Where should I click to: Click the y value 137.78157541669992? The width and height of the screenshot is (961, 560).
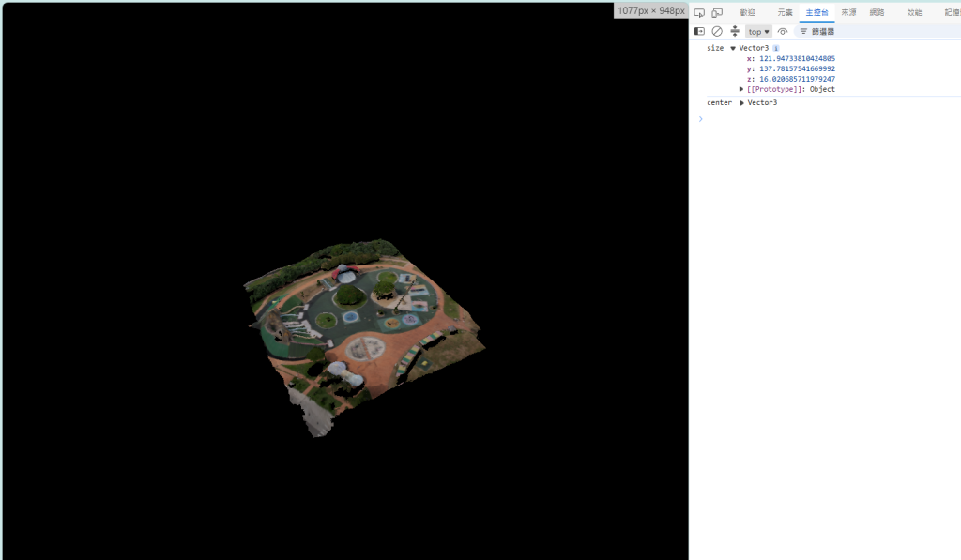pos(798,68)
